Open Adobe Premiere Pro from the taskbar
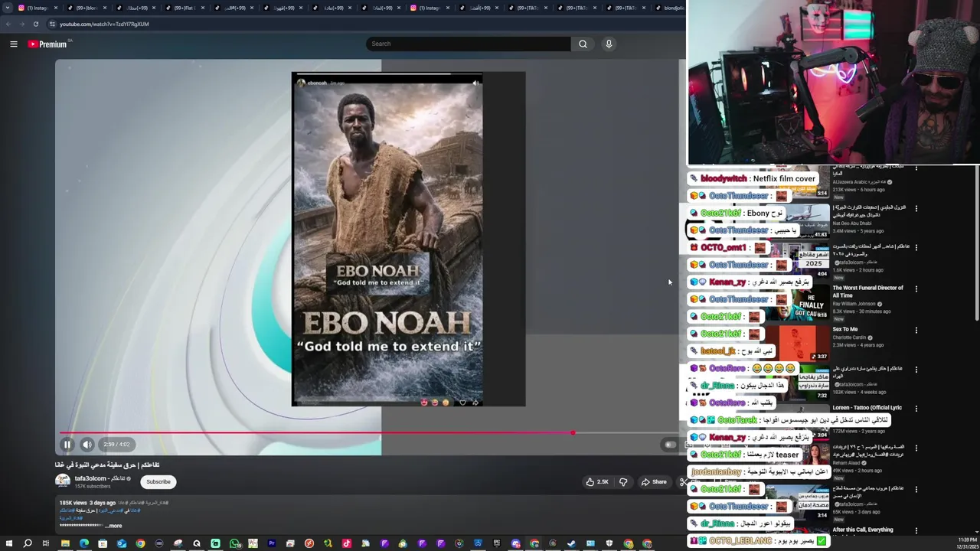Image resolution: width=980 pixels, height=551 pixels. click(x=272, y=543)
